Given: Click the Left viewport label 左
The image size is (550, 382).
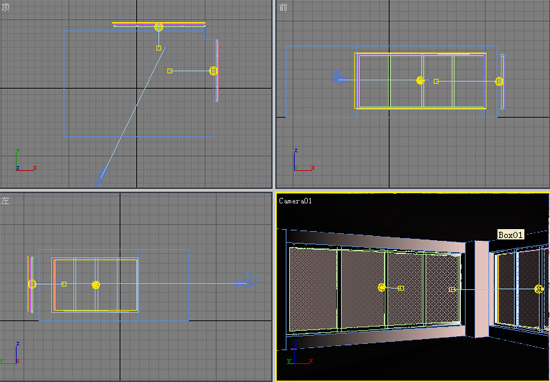Looking at the screenshot, I should coord(5,201).
